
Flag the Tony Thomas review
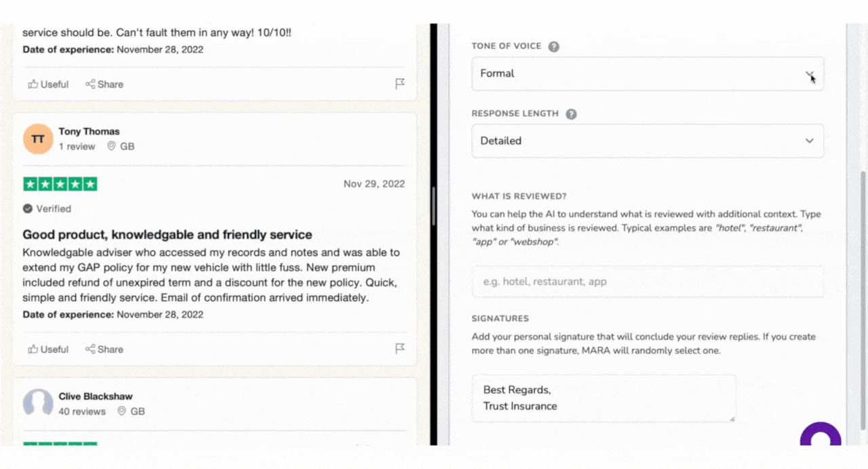click(x=400, y=349)
